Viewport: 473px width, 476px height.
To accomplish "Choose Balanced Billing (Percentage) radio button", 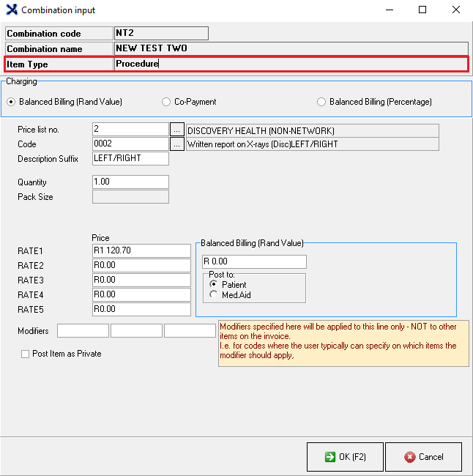I will tap(321, 102).
